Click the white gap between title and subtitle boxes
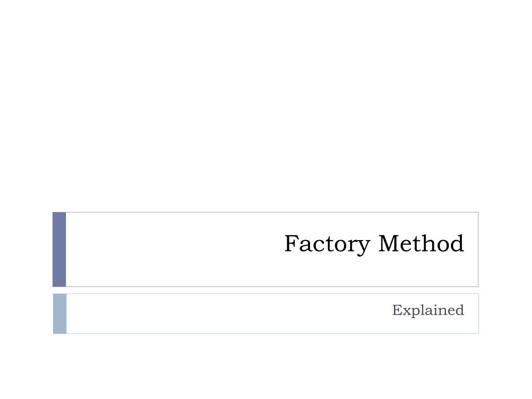The height and width of the screenshot is (399, 532). [x=266, y=290]
